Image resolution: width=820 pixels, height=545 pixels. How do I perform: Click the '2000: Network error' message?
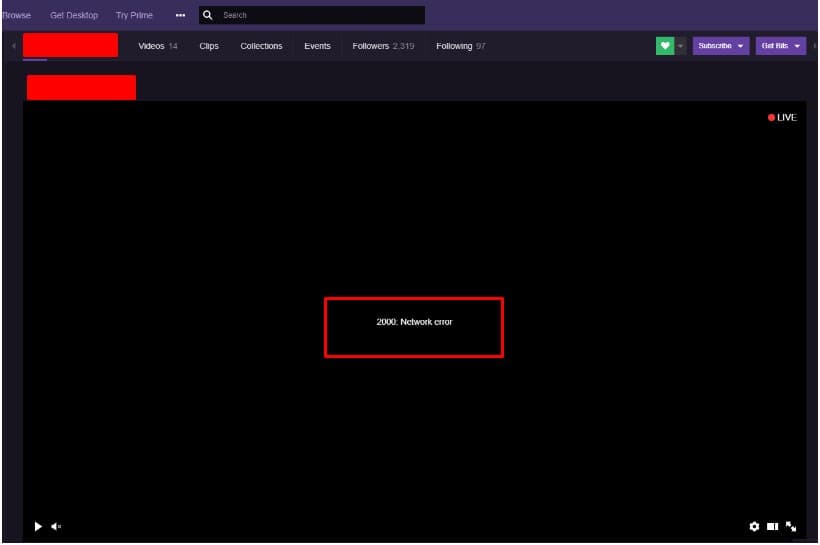click(x=414, y=322)
